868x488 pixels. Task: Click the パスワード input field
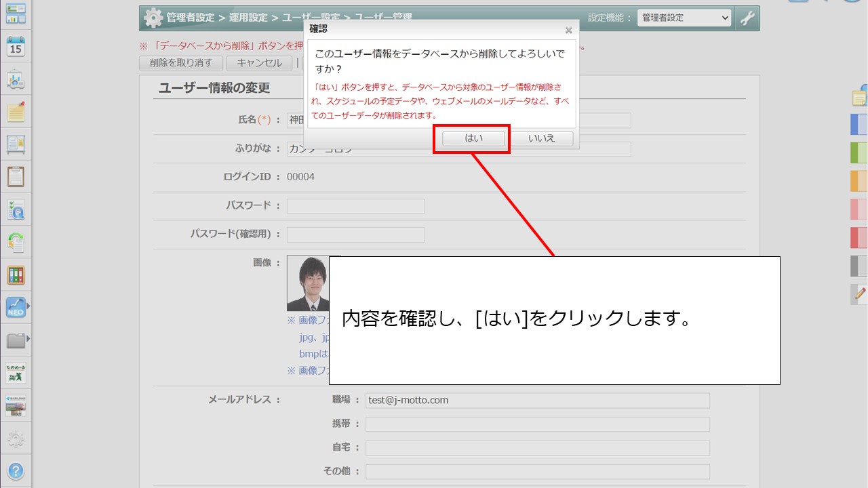click(x=355, y=206)
